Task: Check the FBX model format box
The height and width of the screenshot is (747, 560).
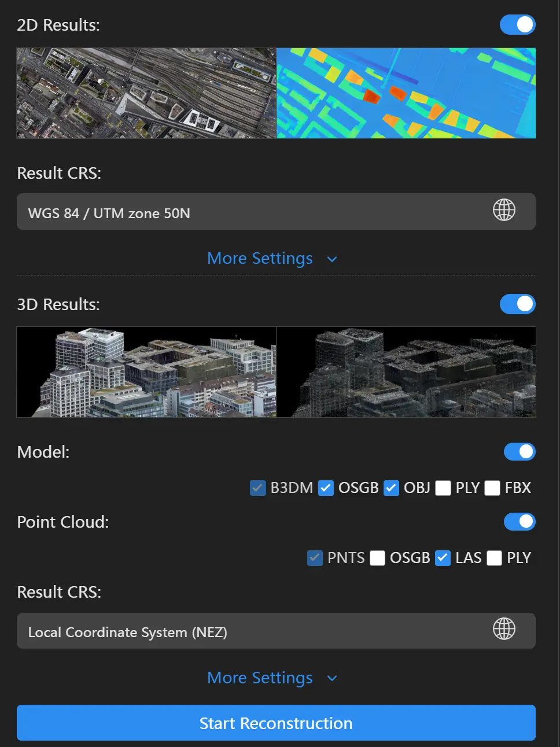Action: pyautogui.click(x=492, y=488)
